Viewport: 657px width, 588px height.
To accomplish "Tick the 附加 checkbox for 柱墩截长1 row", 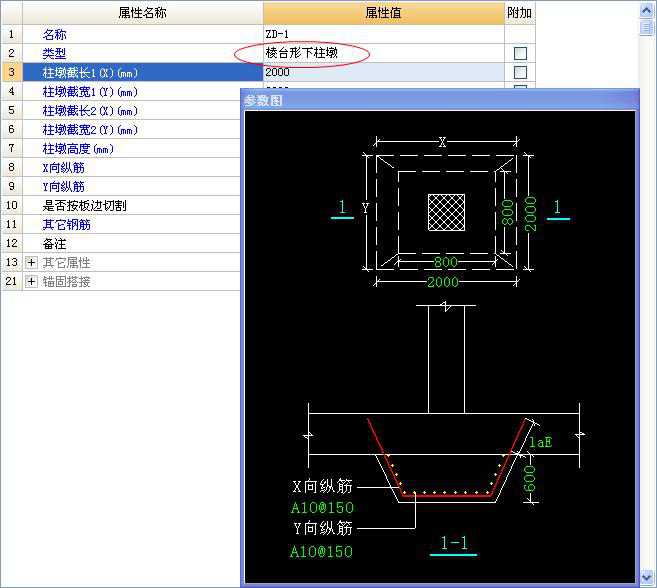I will click(520, 72).
